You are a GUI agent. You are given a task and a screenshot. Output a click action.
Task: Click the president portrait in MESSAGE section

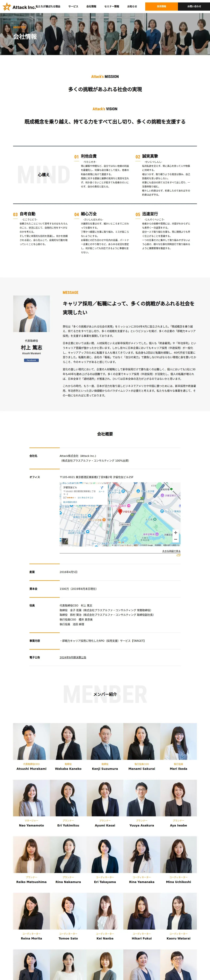pyautogui.click(x=31, y=314)
